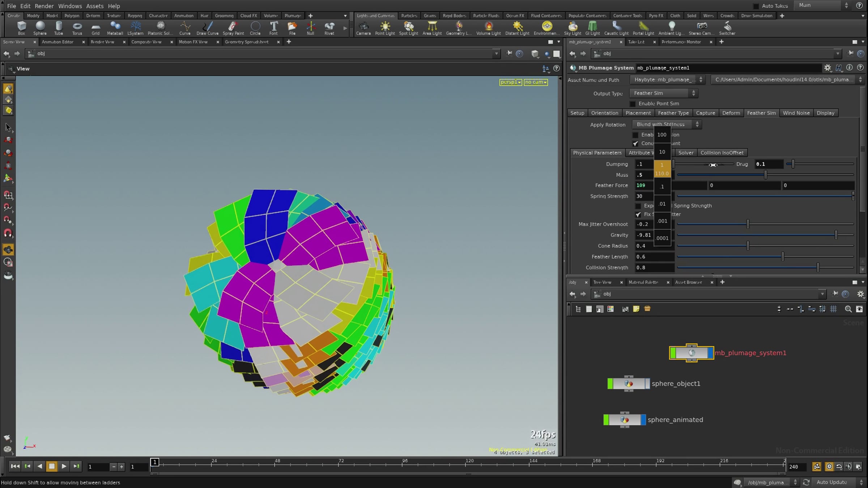Add a Spot Light from the shelf
The width and height of the screenshot is (868, 488).
tap(408, 28)
